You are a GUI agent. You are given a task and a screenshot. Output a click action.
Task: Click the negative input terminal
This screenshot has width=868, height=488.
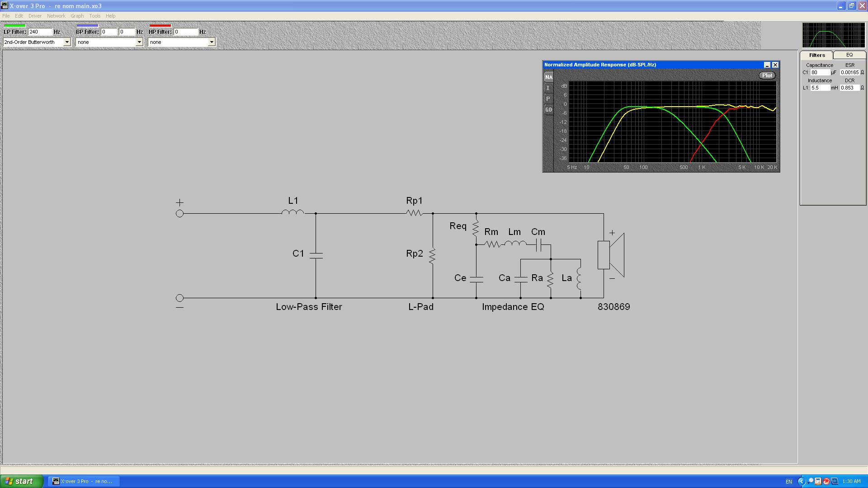coord(179,298)
